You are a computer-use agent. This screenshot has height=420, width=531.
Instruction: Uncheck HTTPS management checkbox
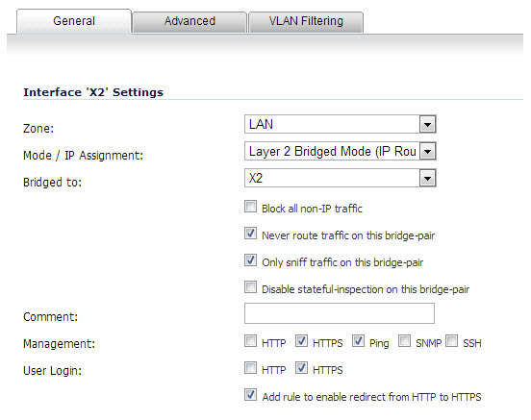click(301, 341)
